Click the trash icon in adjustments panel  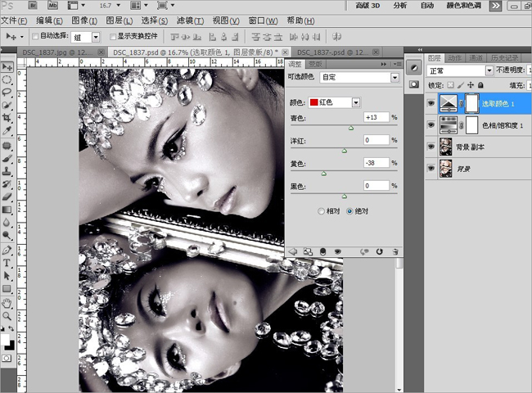(x=394, y=251)
